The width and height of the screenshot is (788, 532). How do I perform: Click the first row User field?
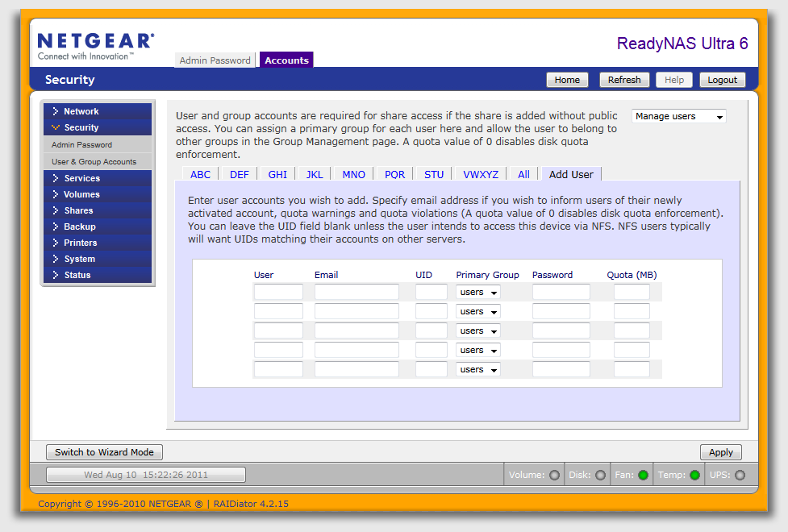point(278,292)
